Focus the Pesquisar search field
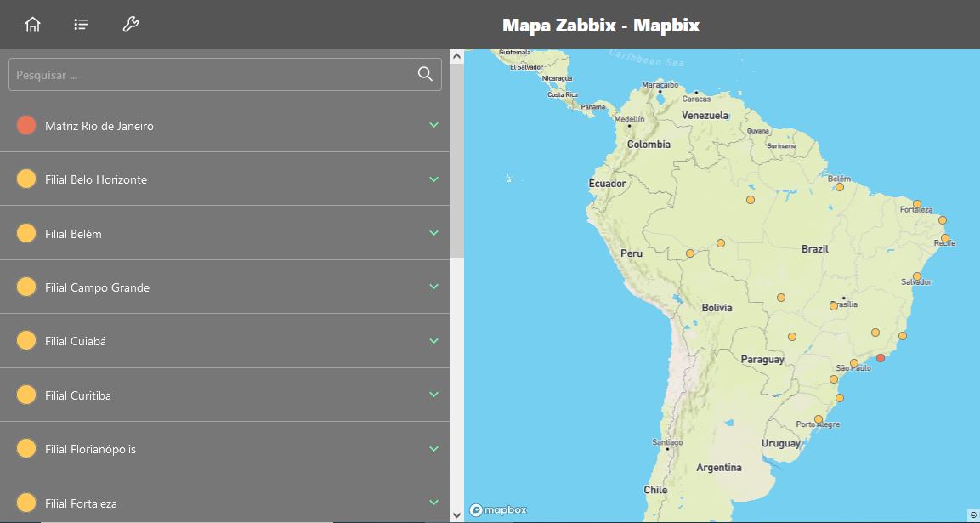 pos(225,75)
